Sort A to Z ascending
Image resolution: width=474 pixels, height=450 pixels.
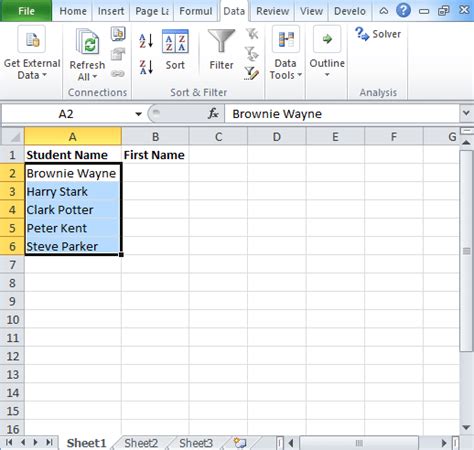click(146, 41)
